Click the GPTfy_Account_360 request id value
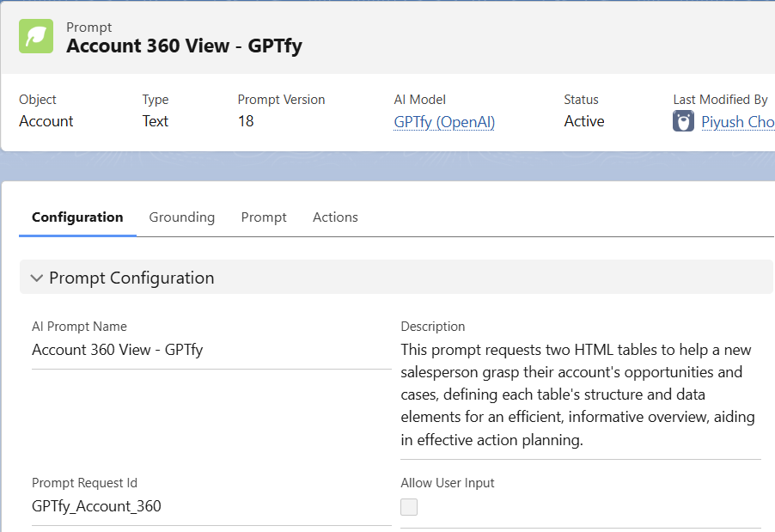This screenshot has height=532, width=775. pyautogui.click(x=96, y=506)
